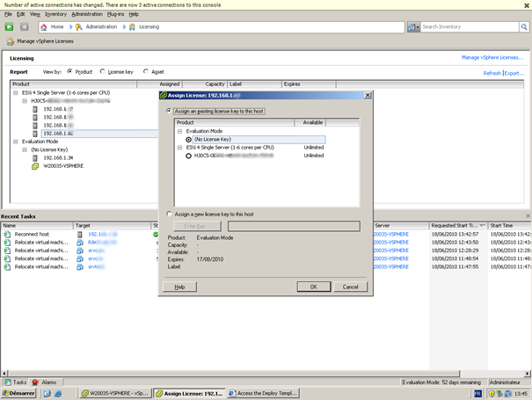Click the Refresh link
This screenshot has height=400, width=532.
[x=492, y=73]
